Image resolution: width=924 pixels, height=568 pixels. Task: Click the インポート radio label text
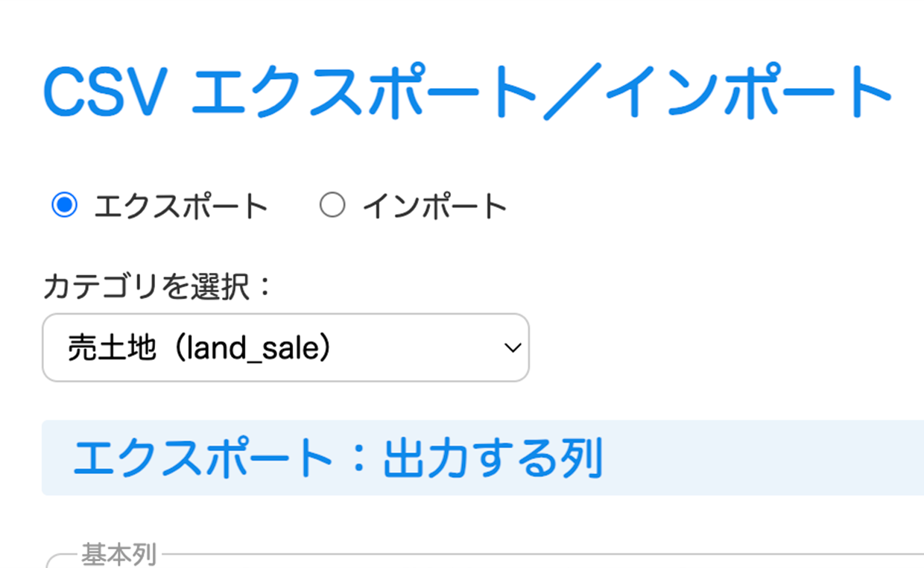[x=434, y=206]
